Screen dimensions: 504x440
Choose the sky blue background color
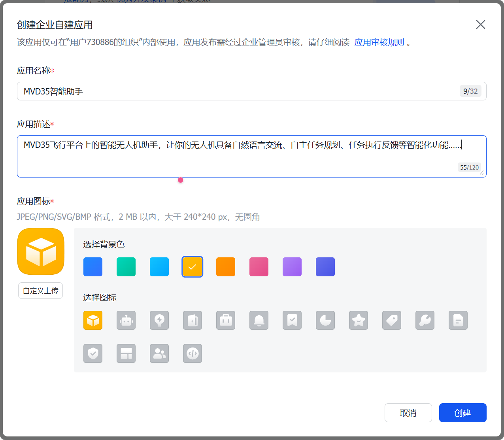159,267
